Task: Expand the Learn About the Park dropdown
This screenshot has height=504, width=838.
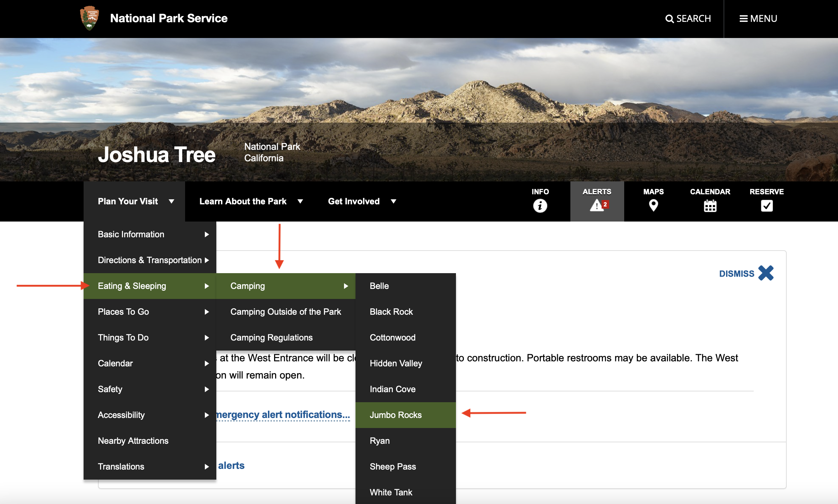Action: pos(300,201)
